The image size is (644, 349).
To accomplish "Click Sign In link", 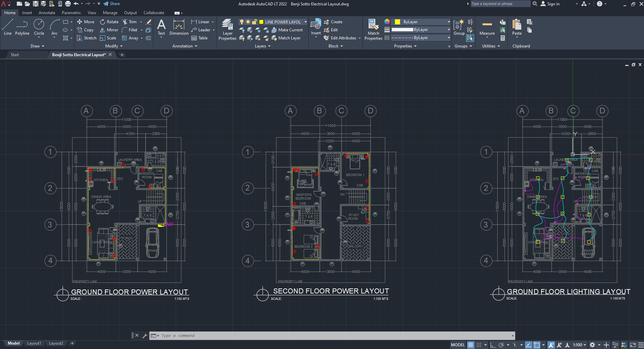I will [x=550, y=4].
